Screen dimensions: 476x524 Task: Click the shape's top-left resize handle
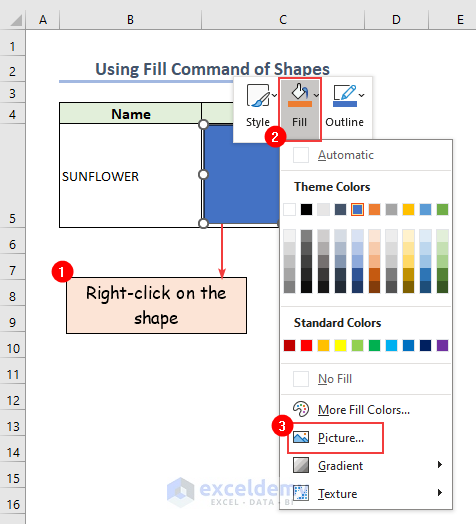[x=203, y=124]
